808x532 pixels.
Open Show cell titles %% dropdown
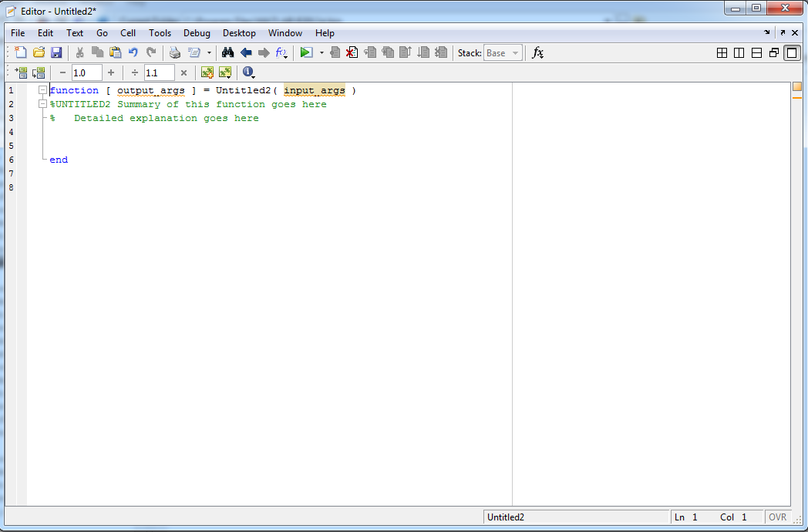pos(225,72)
